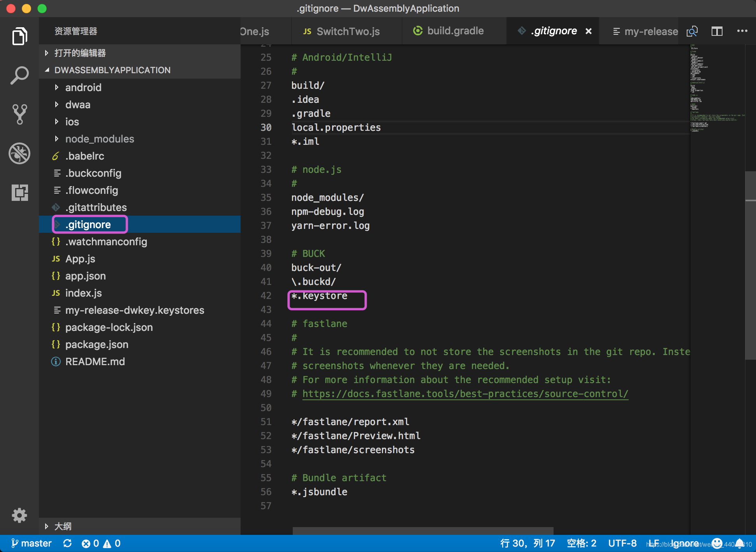This screenshot has height=552, width=756.
Task: Switch to the SwitchTwo.js tab
Action: coord(346,31)
